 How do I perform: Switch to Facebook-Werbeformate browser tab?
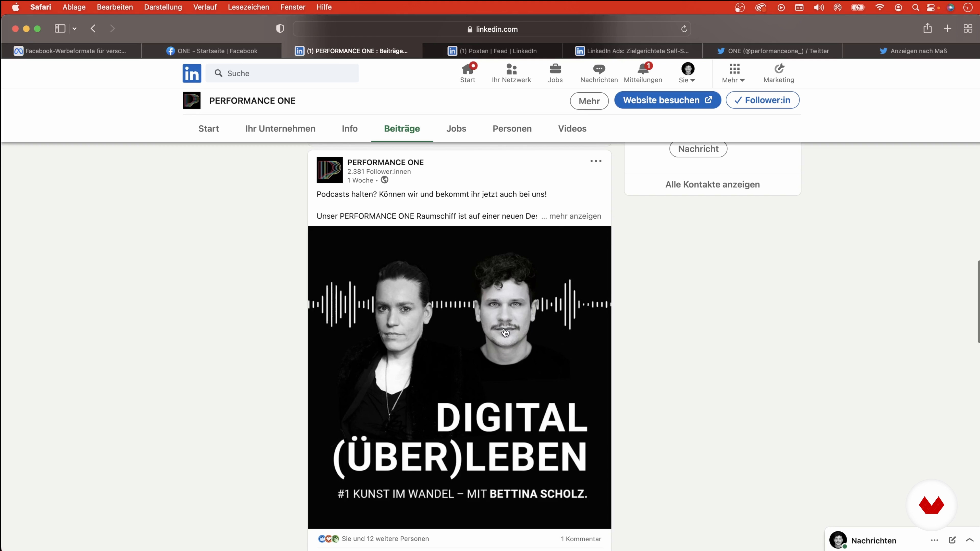click(71, 51)
